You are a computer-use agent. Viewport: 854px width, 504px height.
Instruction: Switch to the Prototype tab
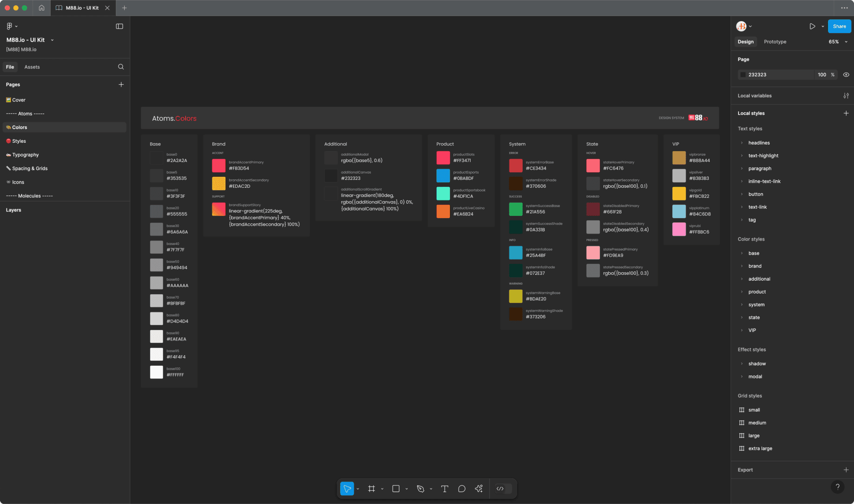point(775,41)
